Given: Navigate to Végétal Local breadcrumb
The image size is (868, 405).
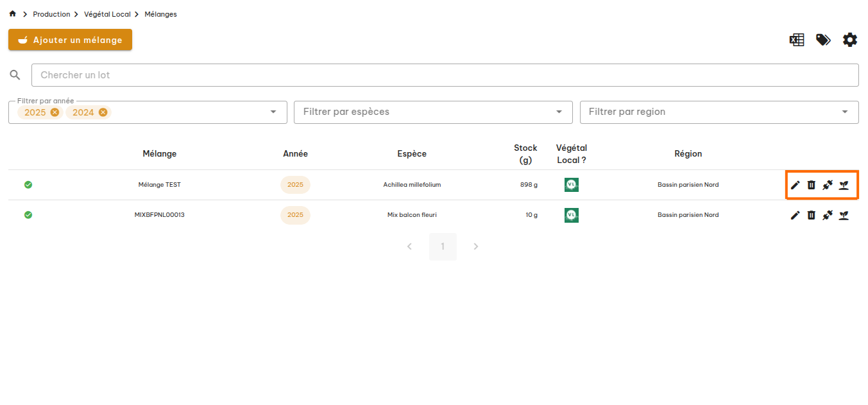Looking at the screenshot, I should click(x=107, y=14).
